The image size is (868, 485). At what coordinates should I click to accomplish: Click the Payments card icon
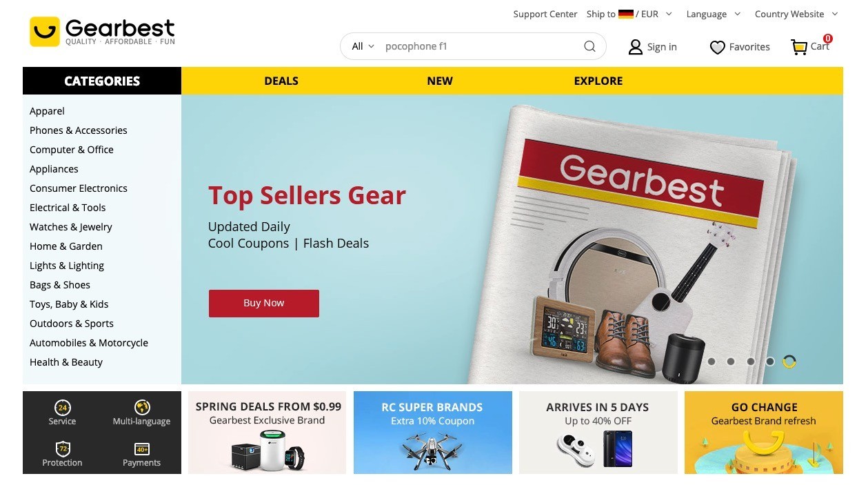coord(142,449)
